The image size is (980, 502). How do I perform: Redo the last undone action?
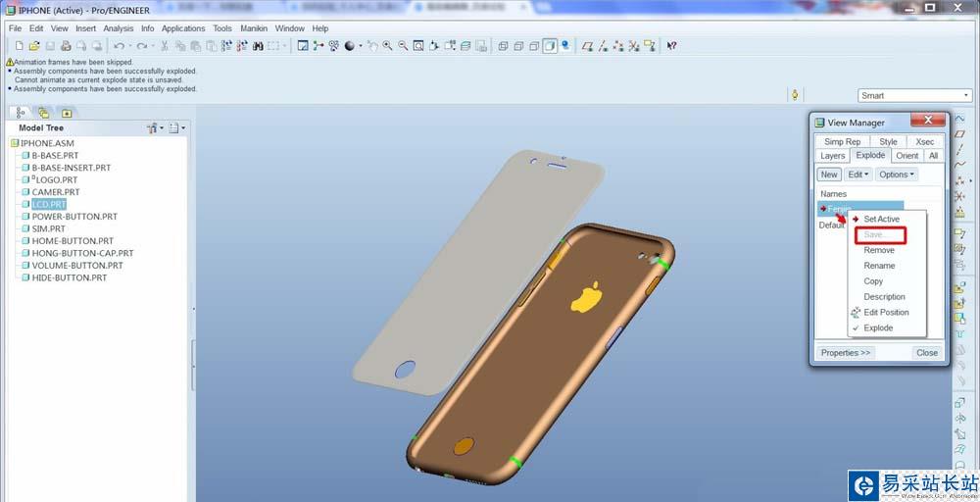(142, 46)
